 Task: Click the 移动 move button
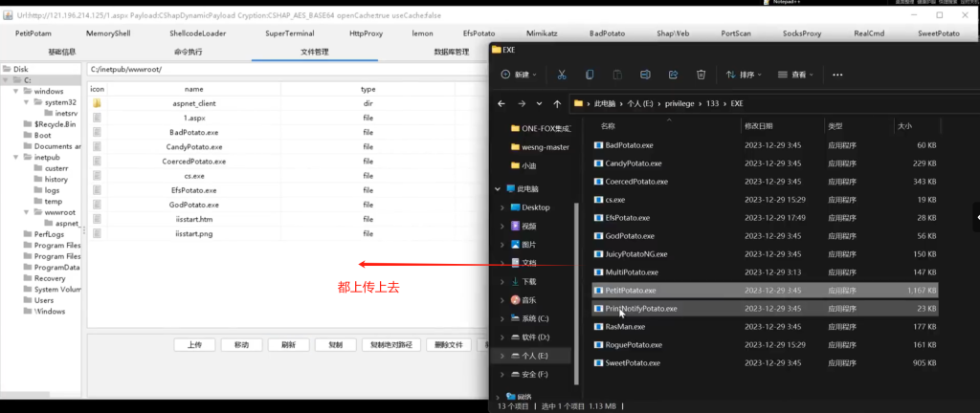tap(241, 344)
